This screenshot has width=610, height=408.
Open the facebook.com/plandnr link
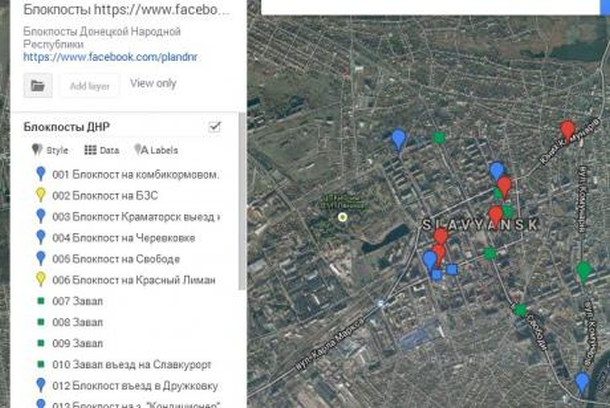click(x=110, y=57)
